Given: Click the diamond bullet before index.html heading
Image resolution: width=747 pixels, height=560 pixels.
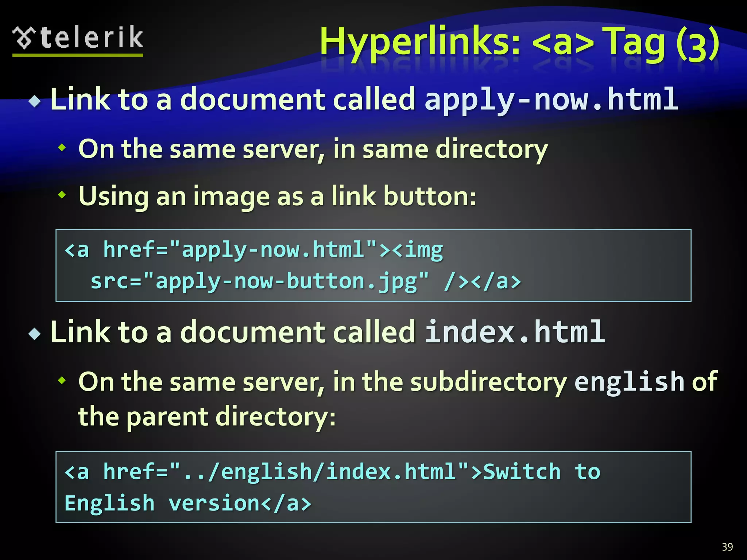Looking at the screenshot, I should [x=35, y=334].
